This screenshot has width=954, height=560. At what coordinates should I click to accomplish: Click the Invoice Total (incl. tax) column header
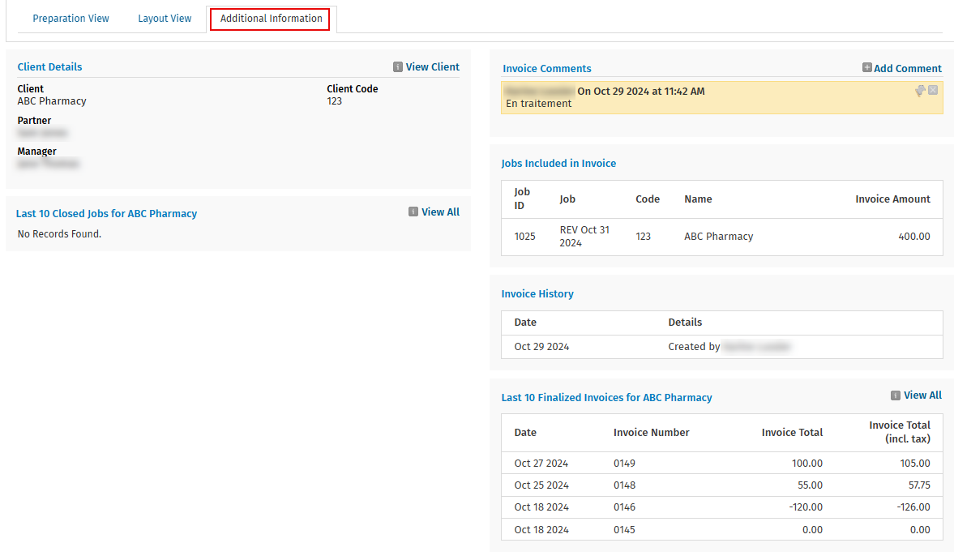click(899, 432)
